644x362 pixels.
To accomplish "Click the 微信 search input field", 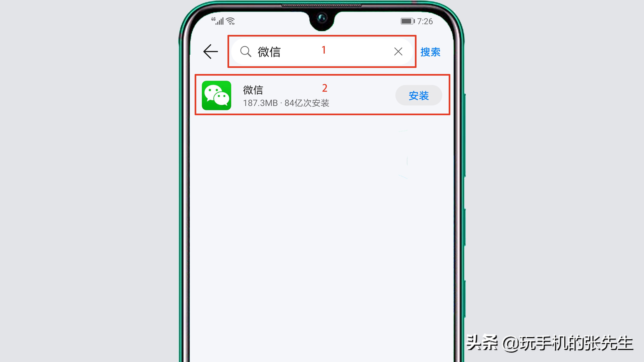I will [322, 51].
